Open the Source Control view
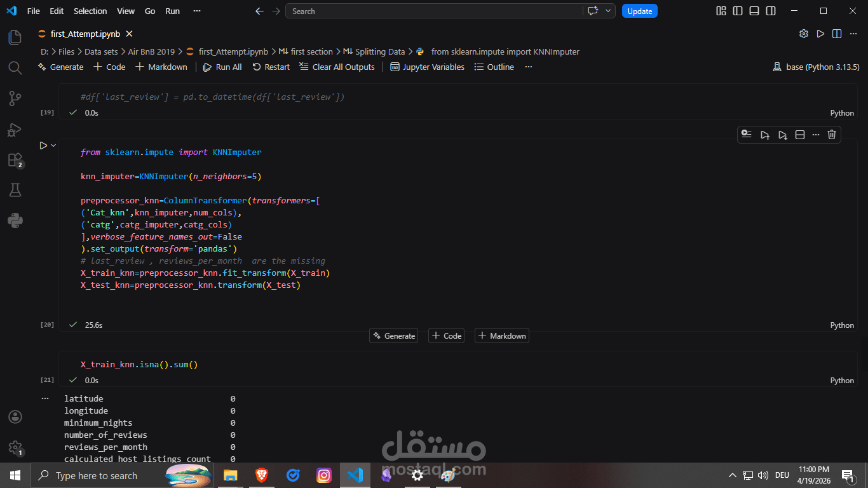Screen dimensions: 868x488 click(15, 98)
